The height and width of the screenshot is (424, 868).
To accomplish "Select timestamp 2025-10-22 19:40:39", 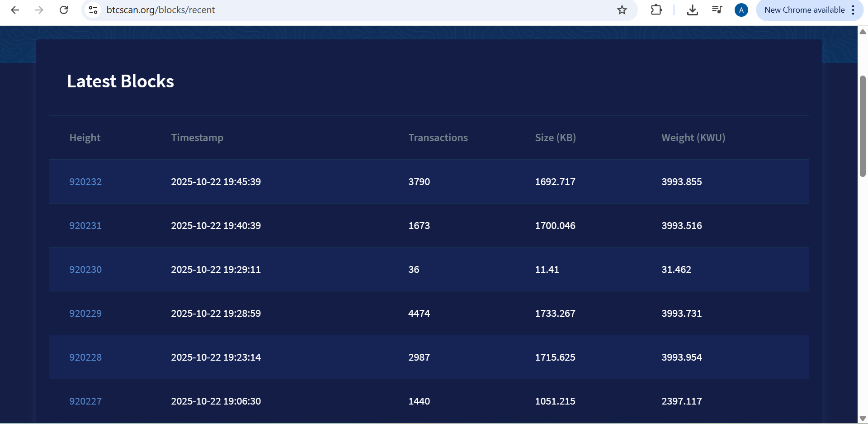I will click(216, 226).
